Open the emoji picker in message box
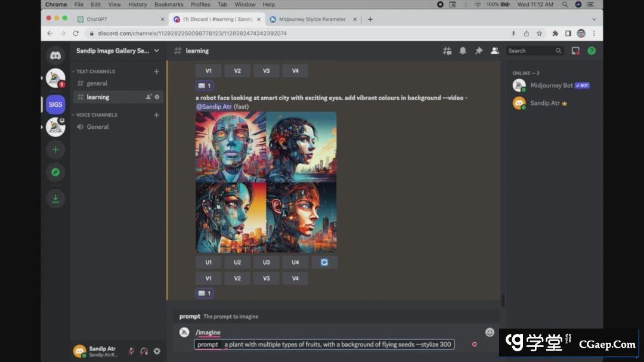Image resolution: width=644 pixels, height=362 pixels. click(490, 332)
